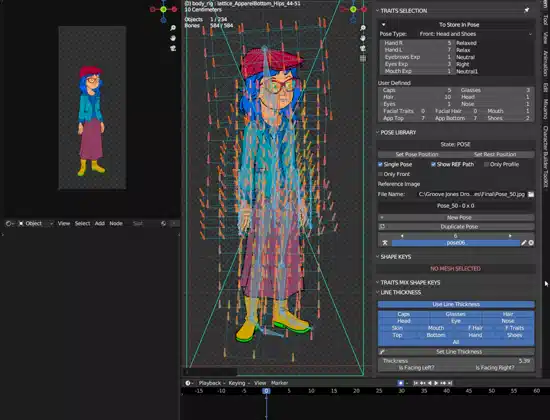Pin the Traits Selection panel

coord(527,11)
